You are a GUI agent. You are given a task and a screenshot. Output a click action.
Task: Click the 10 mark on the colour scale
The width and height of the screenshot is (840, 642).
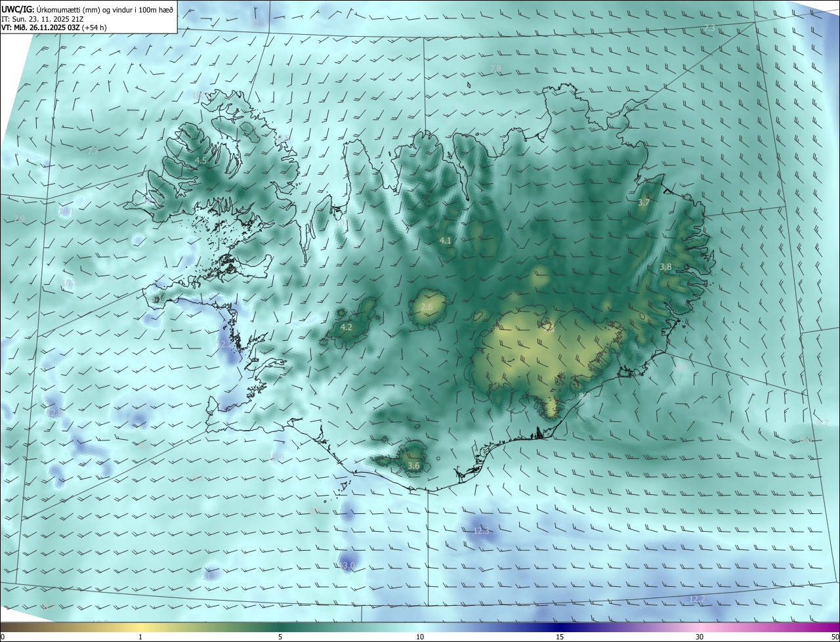tap(420, 637)
